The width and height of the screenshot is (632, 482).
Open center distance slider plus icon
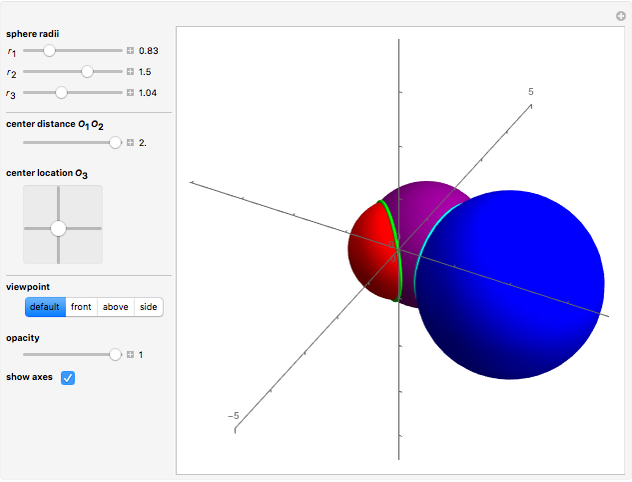click(x=130, y=143)
